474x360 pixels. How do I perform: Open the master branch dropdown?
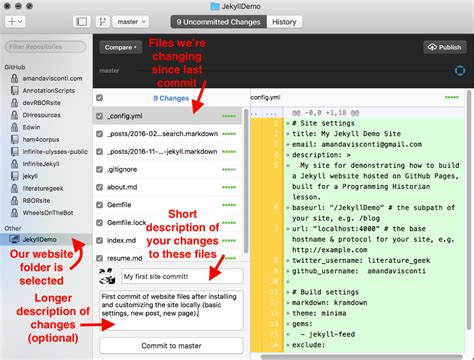(x=131, y=22)
